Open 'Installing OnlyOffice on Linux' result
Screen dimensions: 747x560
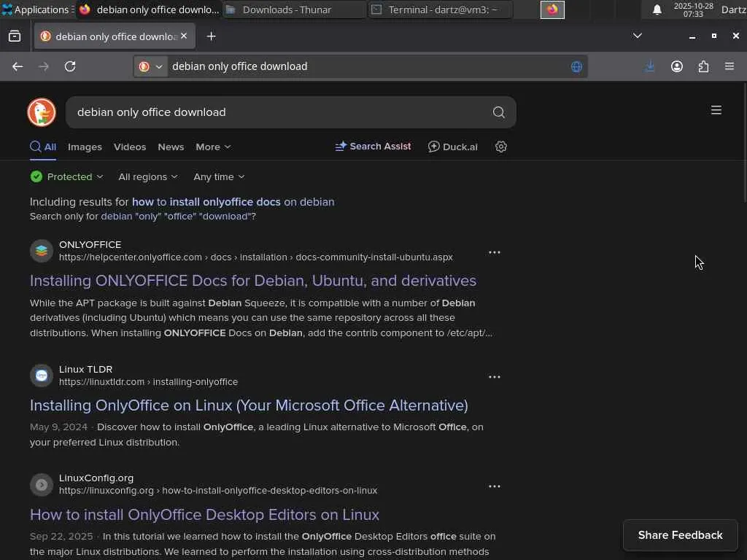point(249,405)
